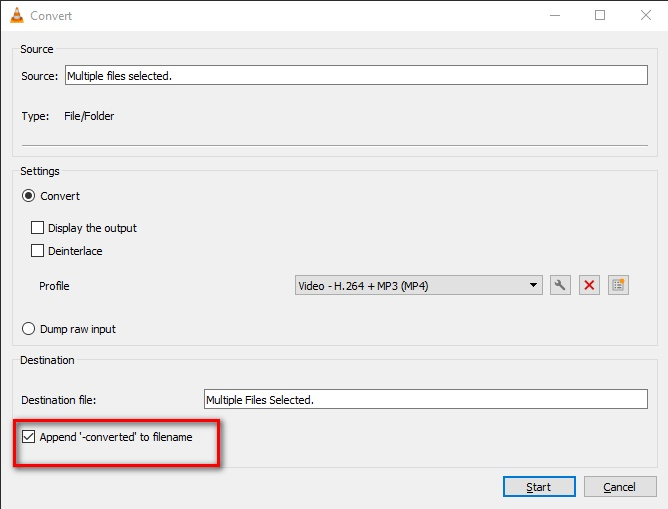Click the 'Source:' label

pos(40,76)
